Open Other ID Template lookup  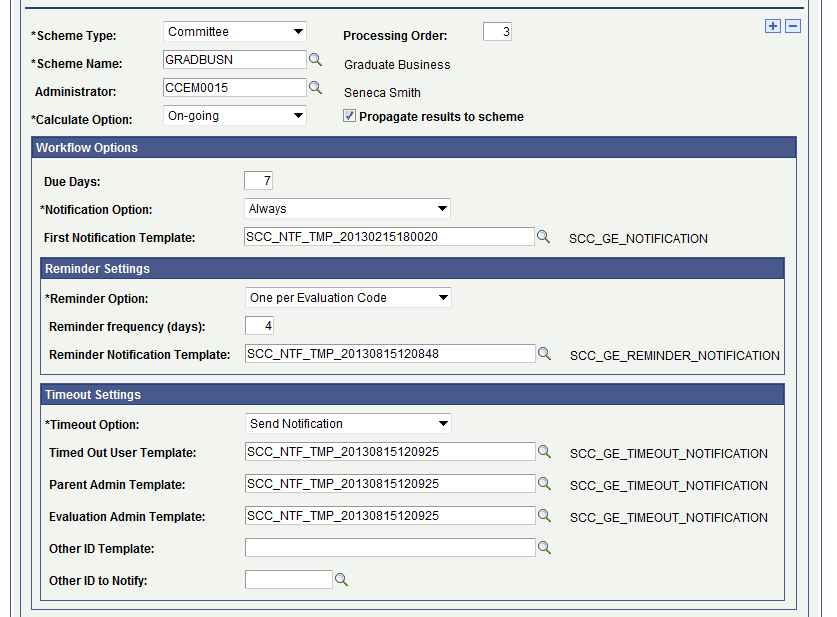[544, 548]
